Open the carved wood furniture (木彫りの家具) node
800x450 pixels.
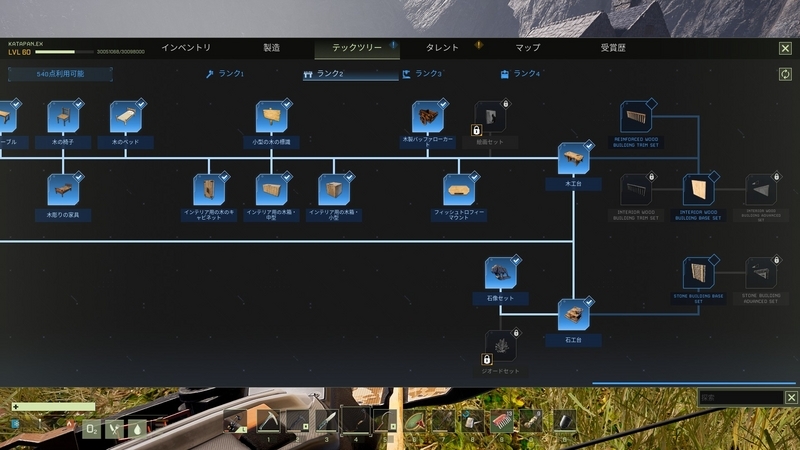click(x=63, y=190)
